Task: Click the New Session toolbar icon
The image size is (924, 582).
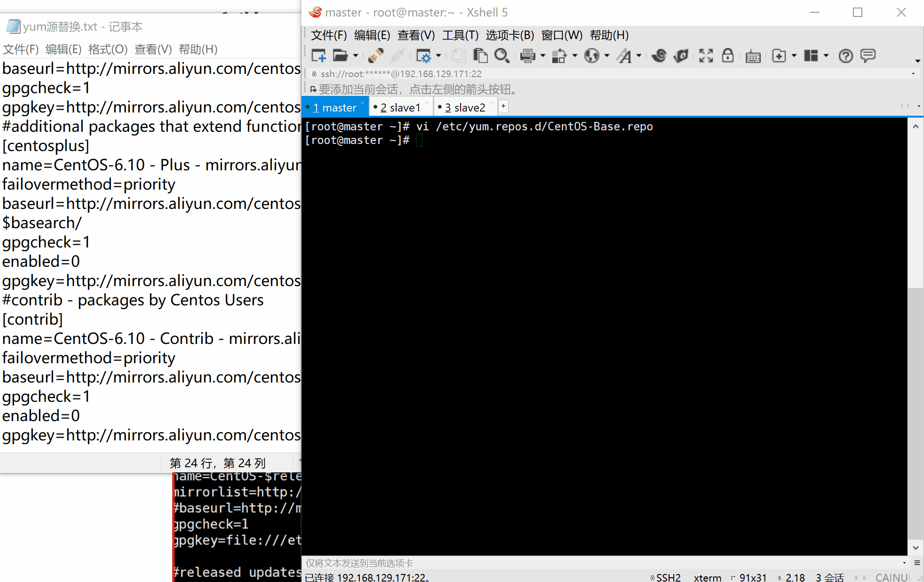Action: coord(319,56)
